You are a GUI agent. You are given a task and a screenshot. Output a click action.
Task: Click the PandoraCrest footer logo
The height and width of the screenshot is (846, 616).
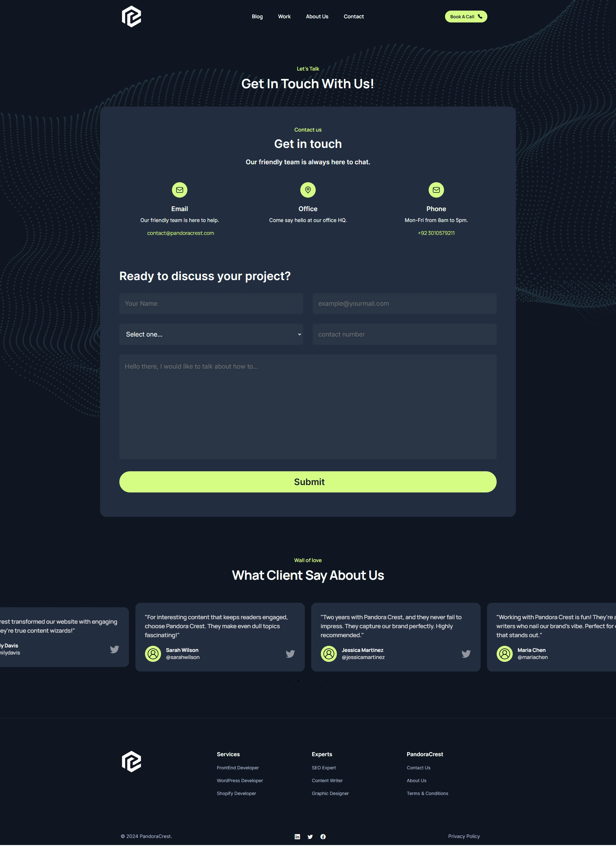point(131,762)
